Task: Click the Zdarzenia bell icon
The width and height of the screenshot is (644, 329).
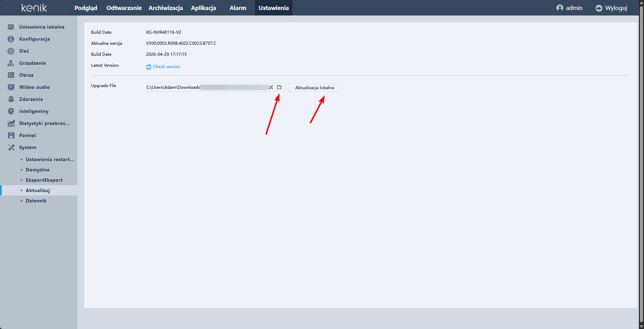Action: pos(11,99)
